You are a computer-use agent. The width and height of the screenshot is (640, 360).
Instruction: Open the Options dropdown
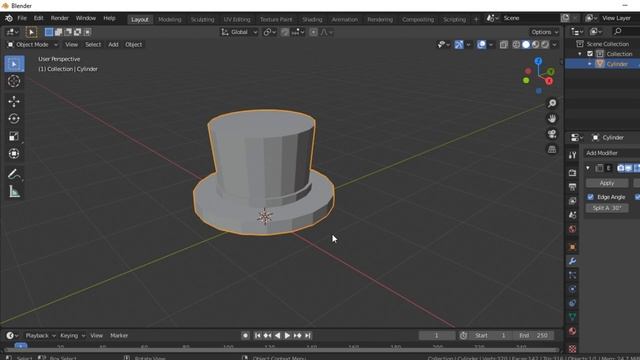(544, 32)
